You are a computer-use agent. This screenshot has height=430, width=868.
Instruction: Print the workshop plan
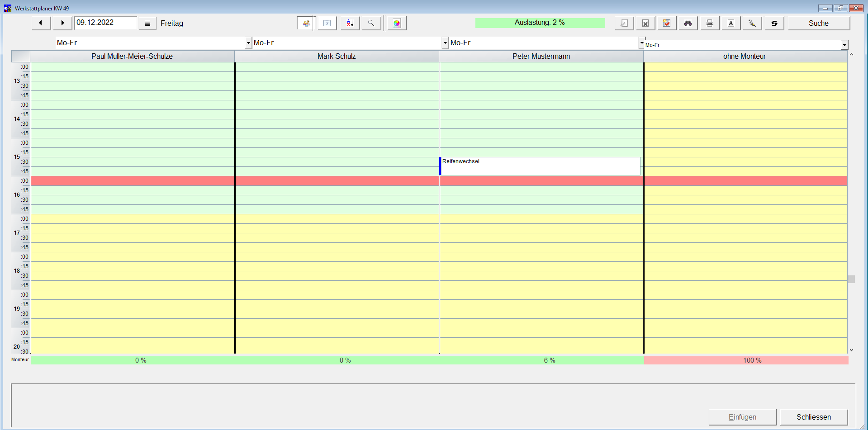point(710,23)
